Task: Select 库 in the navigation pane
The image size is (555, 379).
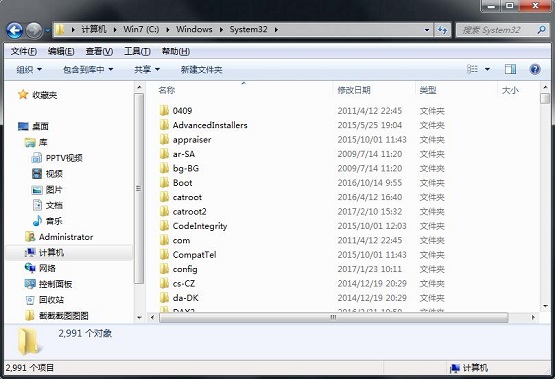Action: tap(43, 142)
